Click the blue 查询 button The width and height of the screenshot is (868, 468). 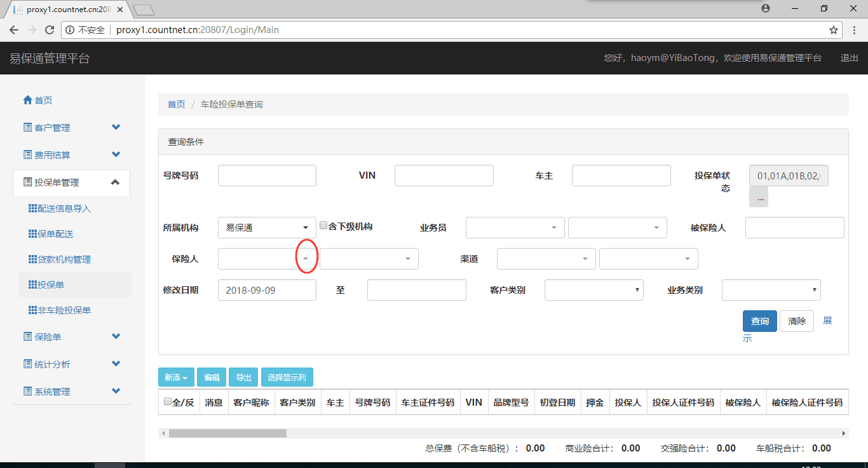tap(759, 321)
